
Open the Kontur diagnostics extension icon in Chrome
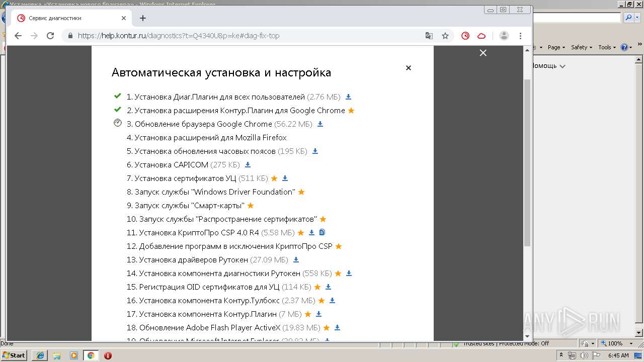tap(465, 36)
